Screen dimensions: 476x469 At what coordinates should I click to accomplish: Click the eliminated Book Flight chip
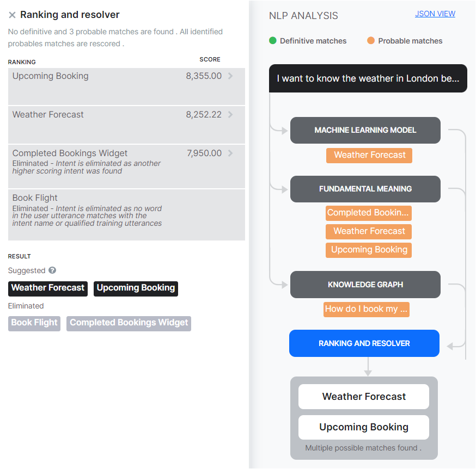click(34, 323)
